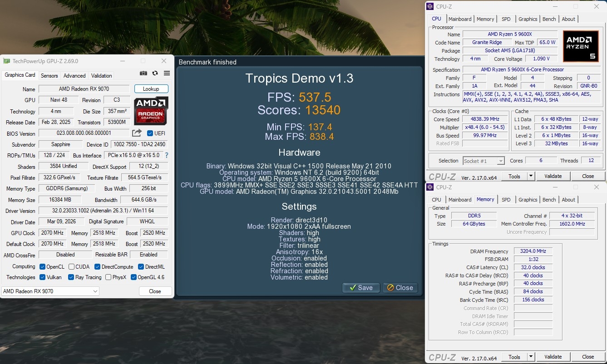Toggle the DirectCompute checkbox
607x364 pixels.
tap(97, 267)
